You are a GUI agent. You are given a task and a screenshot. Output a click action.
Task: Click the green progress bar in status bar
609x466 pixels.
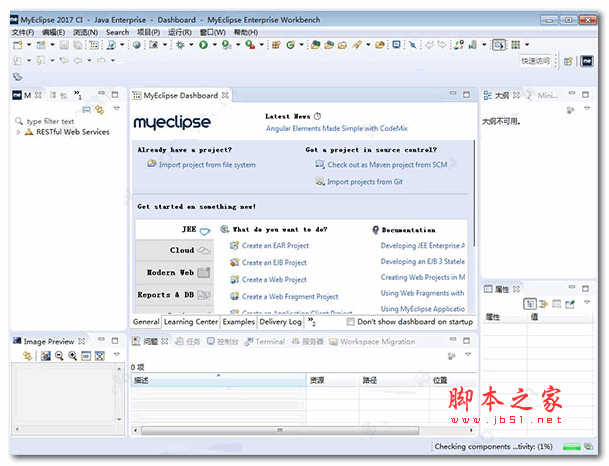tap(571, 447)
